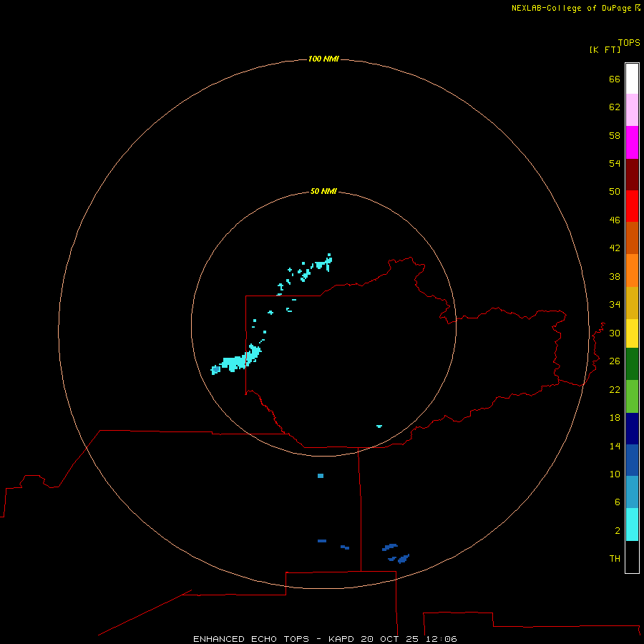Click the 30 legend value
Screen dimensions: 644x644
click(x=615, y=333)
